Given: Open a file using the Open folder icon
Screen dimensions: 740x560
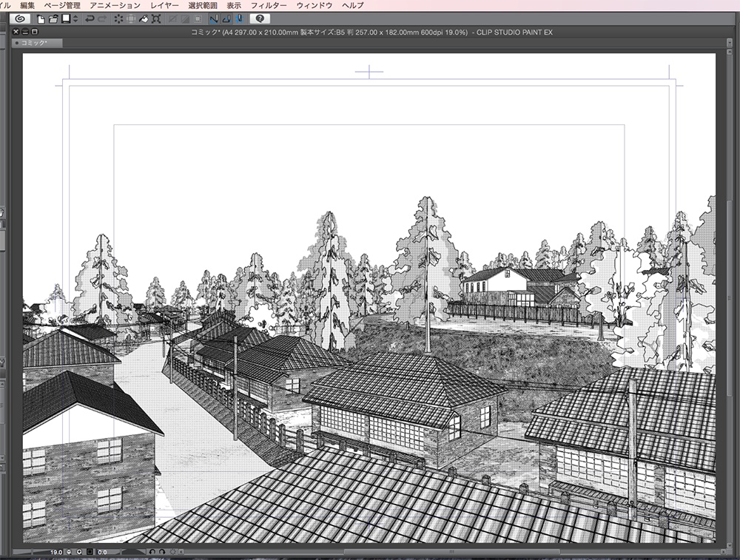Looking at the screenshot, I should [x=52, y=20].
